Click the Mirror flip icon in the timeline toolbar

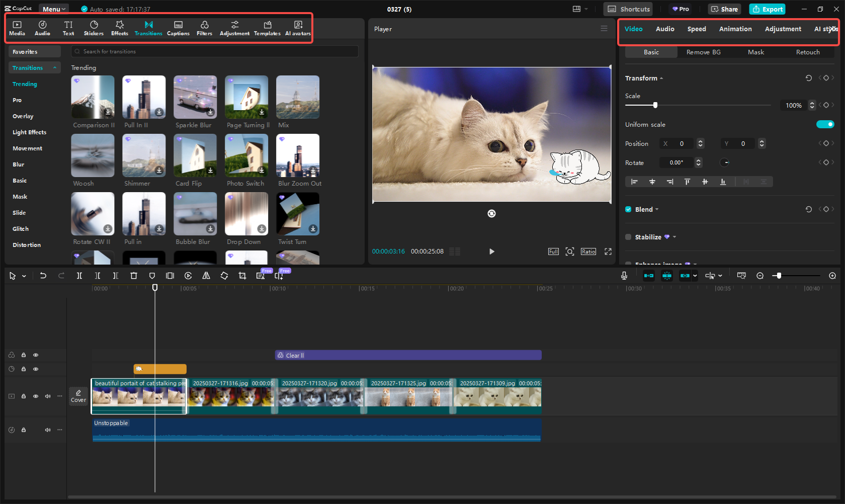[206, 276]
